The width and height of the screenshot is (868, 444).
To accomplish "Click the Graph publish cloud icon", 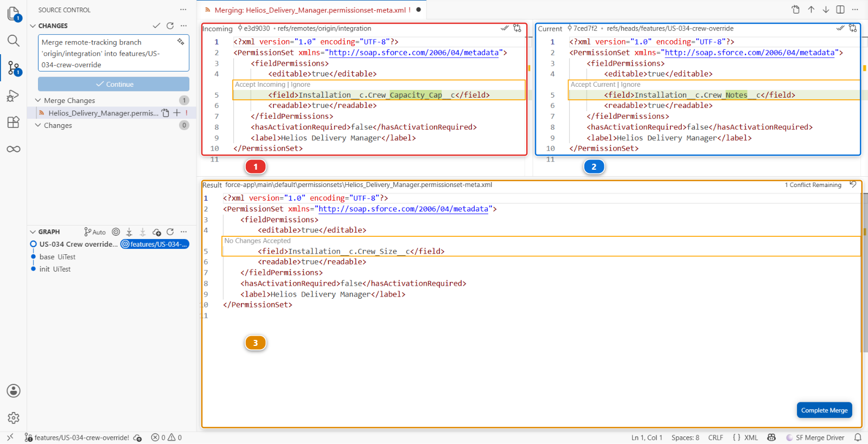I will (157, 231).
